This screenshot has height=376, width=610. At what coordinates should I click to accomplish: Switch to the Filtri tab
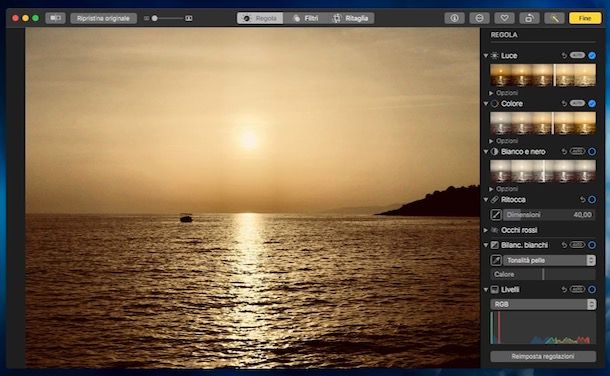tap(305, 18)
